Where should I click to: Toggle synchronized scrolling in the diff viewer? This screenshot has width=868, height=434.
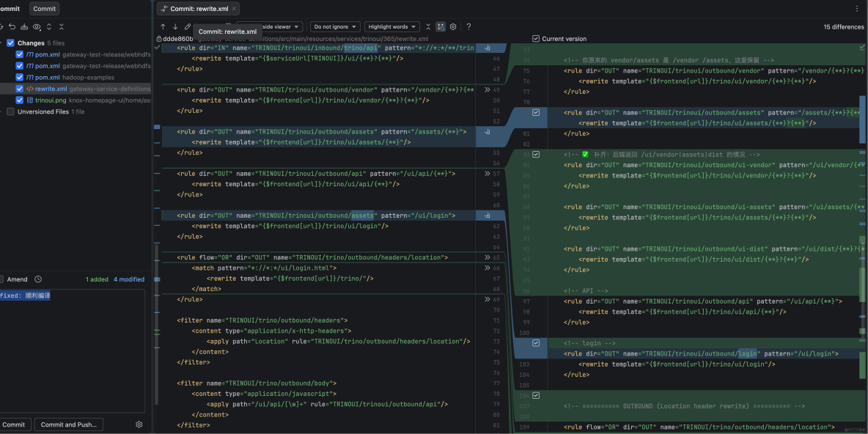coord(441,26)
